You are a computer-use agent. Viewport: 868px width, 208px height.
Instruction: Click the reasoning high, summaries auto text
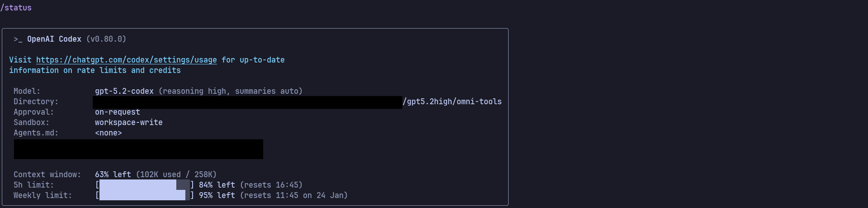click(x=231, y=91)
